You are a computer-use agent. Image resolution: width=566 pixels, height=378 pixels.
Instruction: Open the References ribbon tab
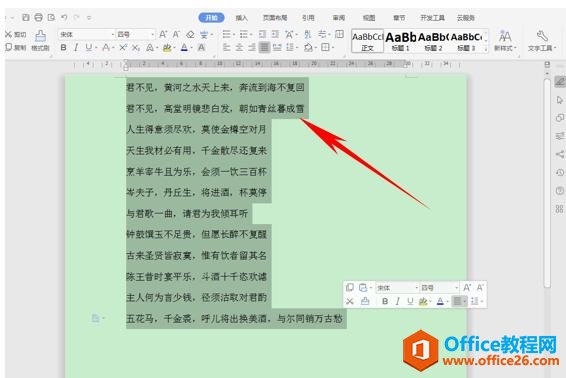(x=308, y=17)
